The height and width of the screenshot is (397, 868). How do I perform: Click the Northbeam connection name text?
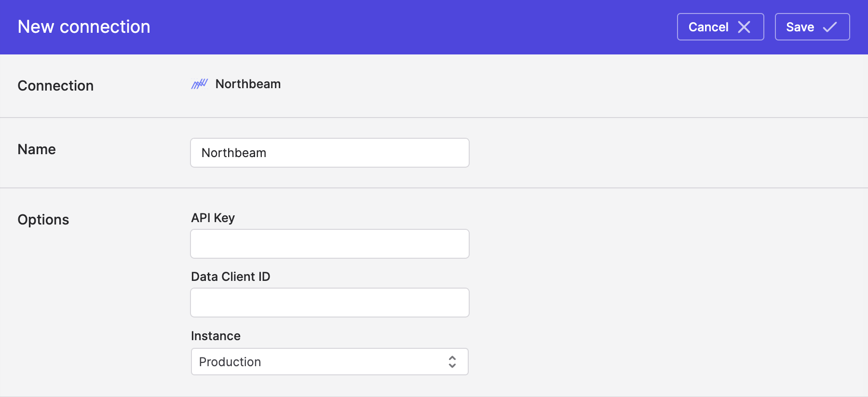click(248, 84)
